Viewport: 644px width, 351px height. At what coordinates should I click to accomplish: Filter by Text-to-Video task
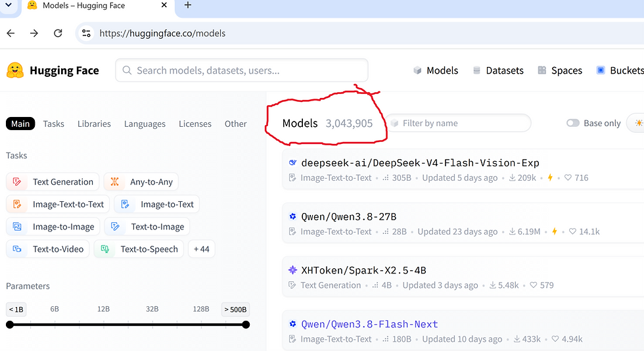(47, 249)
